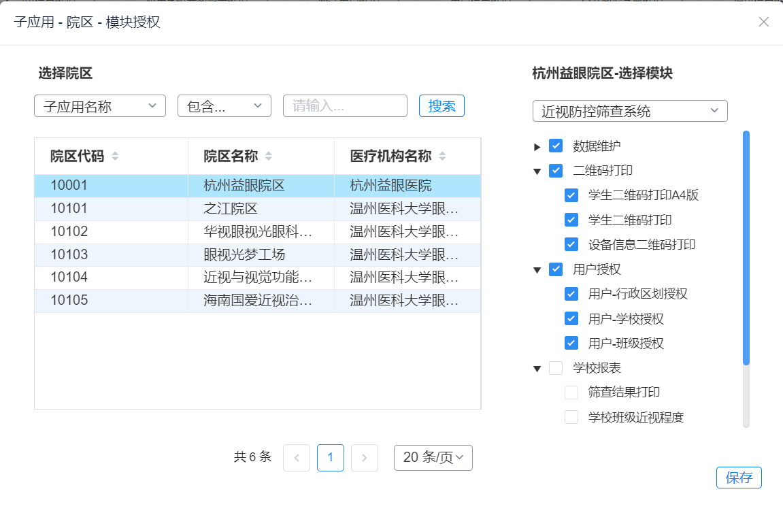This screenshot has width=783, height=532.
Task: Check 筛查结果打印 checkbox
Action: tap(571, 393)
